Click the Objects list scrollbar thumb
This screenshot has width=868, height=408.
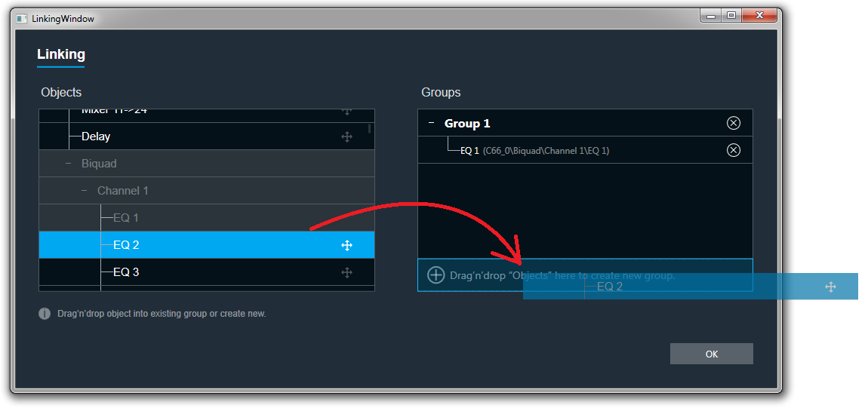tap(369, 129)
